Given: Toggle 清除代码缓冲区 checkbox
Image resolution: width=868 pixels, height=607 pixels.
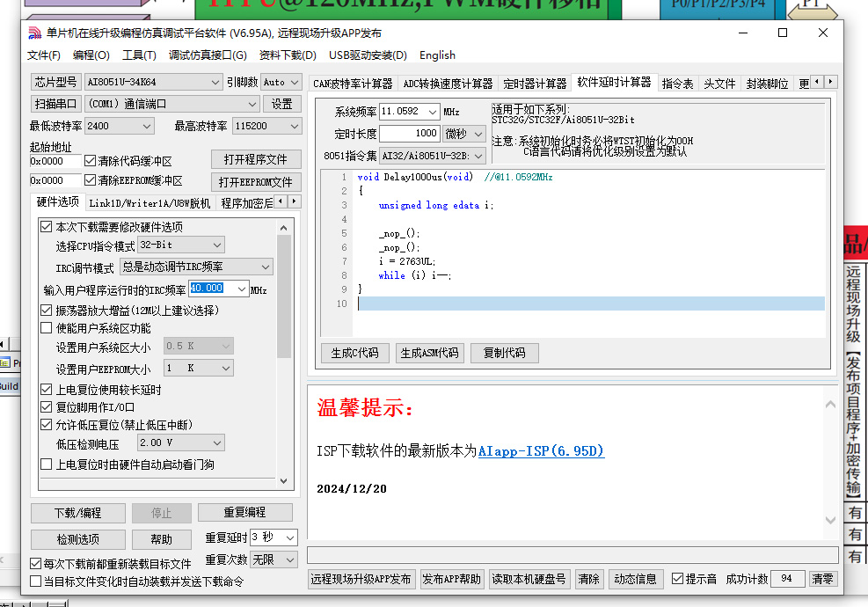Looking at the screenshot, I should tap(91, 161).
